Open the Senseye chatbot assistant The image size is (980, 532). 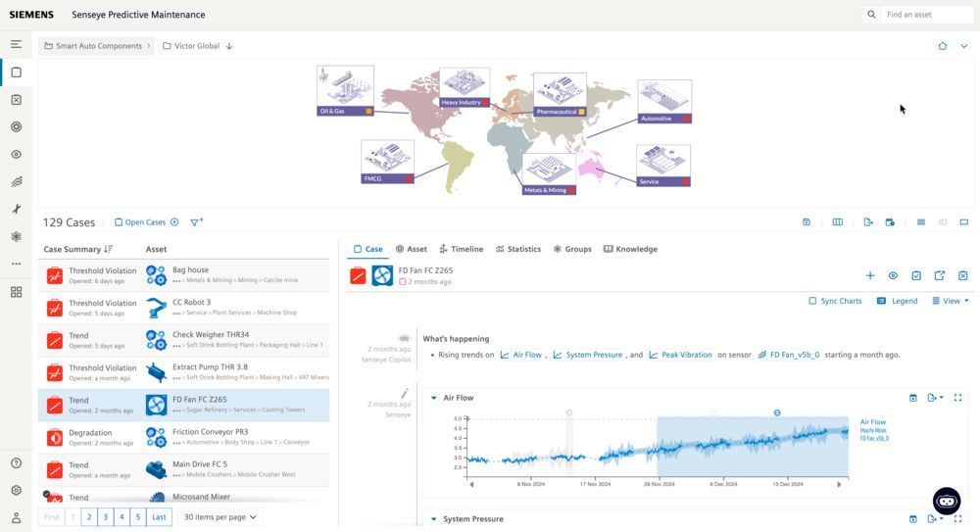tap(946, 501)
